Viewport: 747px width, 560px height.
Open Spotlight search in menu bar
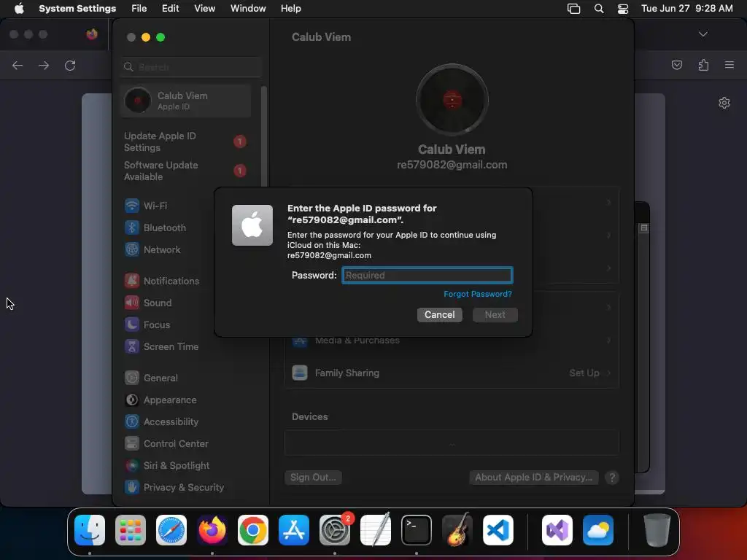(599, 9)
